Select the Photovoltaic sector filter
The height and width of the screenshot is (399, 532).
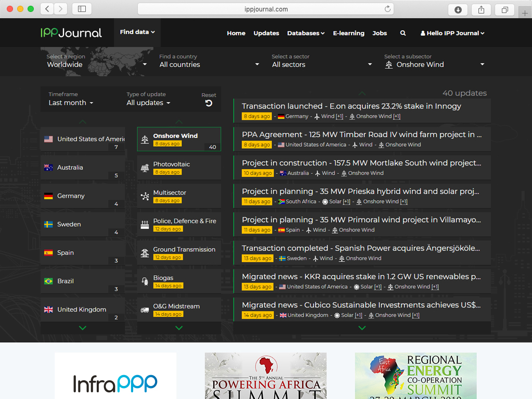tap(179, 168)
